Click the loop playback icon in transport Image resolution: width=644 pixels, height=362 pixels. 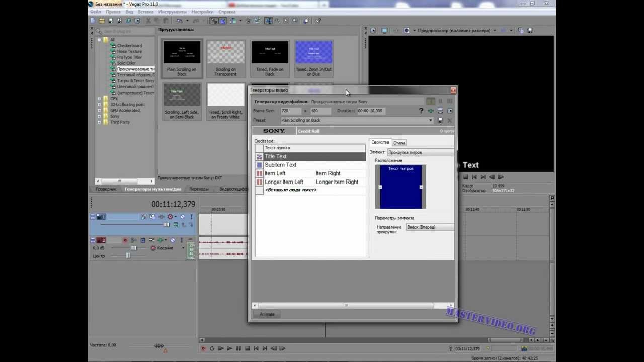pyautogui.click(x=212, y=348)
